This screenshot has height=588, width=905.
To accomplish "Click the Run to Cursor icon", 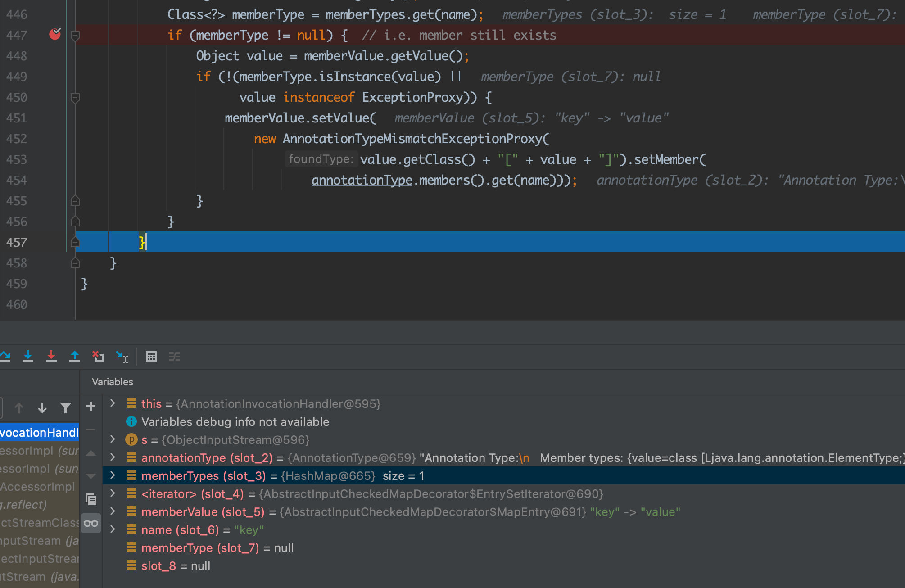I will [122, 357].
